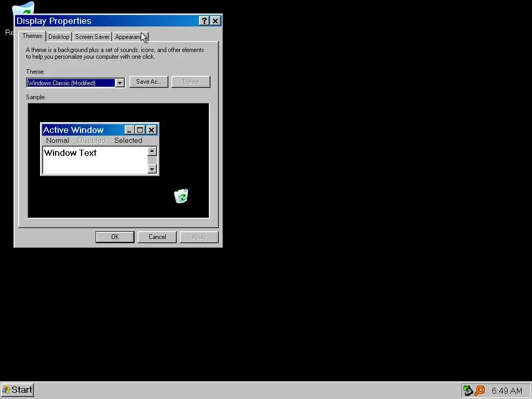Click the Sample: label

point(36,97)
